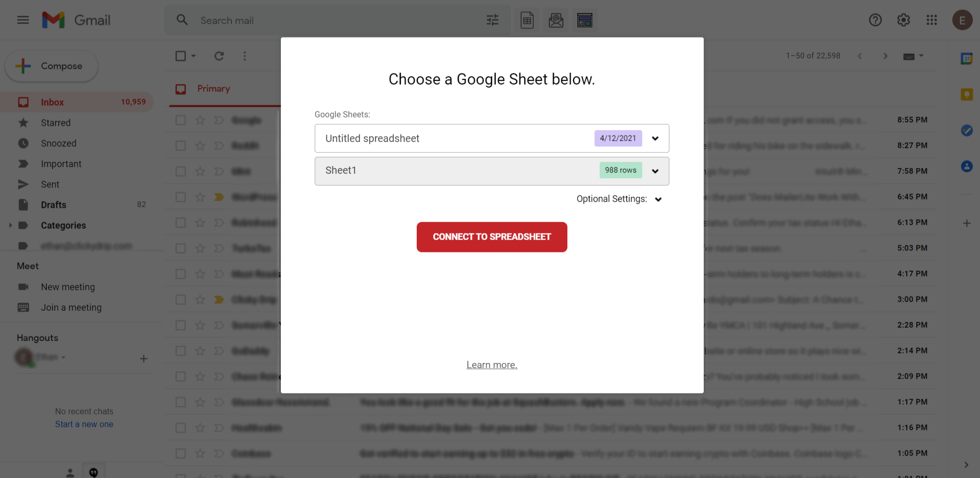980x478 pixels.
Task: Select the 7:58 PM email checkbox
Action: 180,171
